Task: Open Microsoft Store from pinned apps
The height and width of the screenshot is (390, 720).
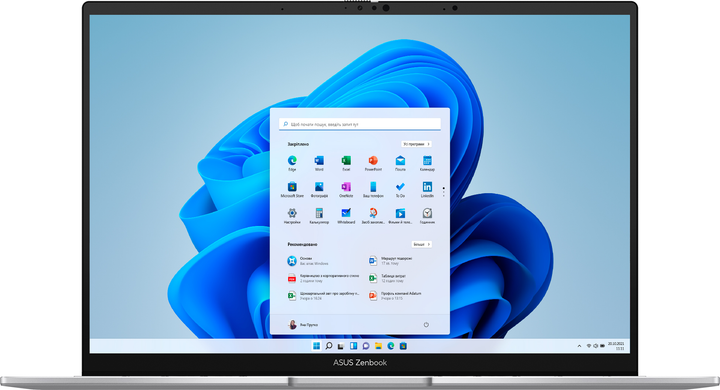Action: click(x=292, y=189)
